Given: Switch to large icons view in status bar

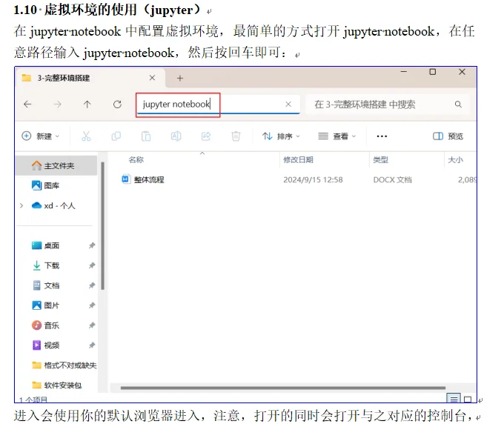Looking at the screenshot, I should [468, 399].
